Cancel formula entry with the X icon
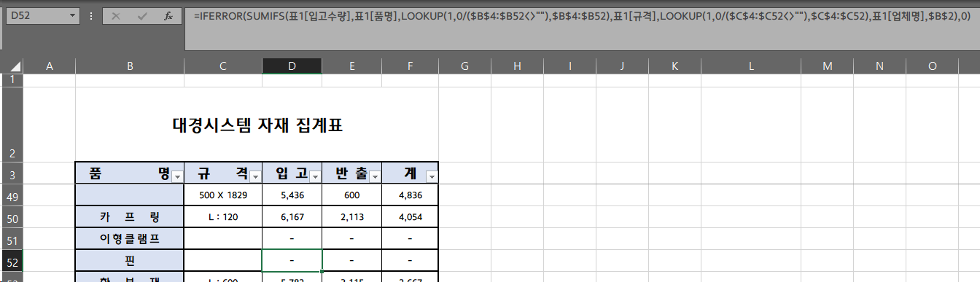This screenshot has height=282, width=980. [x=116, y=15]
